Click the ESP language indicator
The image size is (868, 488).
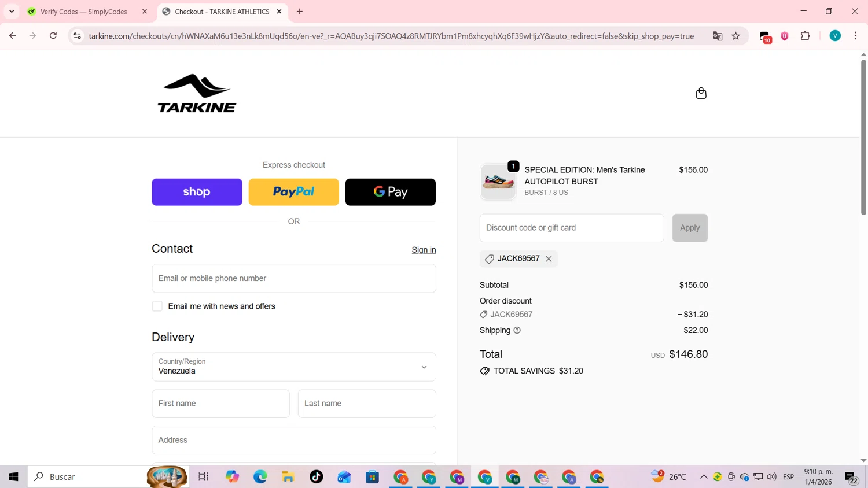(x=788, y=477)
